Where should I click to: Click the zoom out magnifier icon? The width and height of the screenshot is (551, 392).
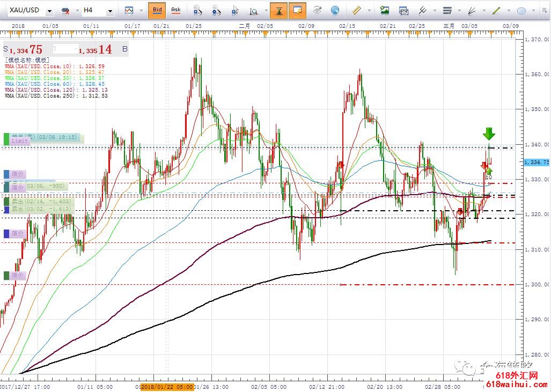pyautogui.click(x=216, y=10)
